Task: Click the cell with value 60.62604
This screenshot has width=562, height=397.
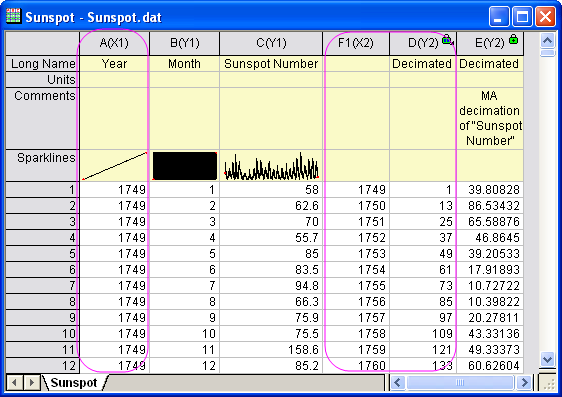Action: point(490,365)
